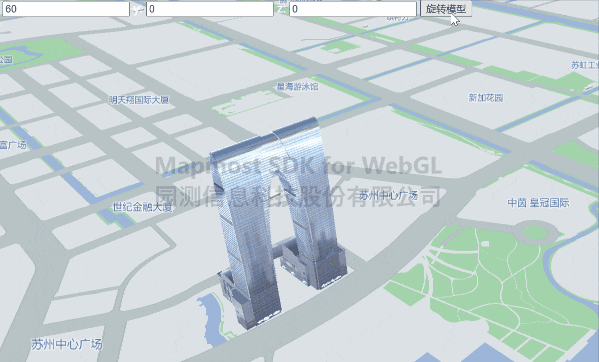Screen dimensions: 599x362
Task: Select the Z rotation input field
Action: [x=353, y=9]
